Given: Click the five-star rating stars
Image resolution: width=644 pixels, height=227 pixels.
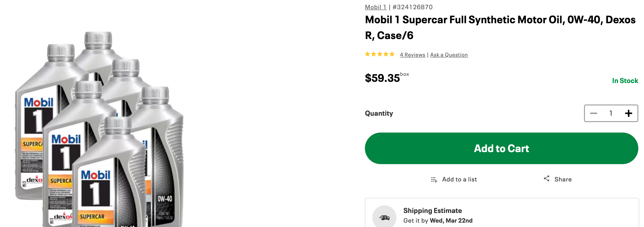Looking at the screenshot, I should pyautogui.click(x=380, y=54).
